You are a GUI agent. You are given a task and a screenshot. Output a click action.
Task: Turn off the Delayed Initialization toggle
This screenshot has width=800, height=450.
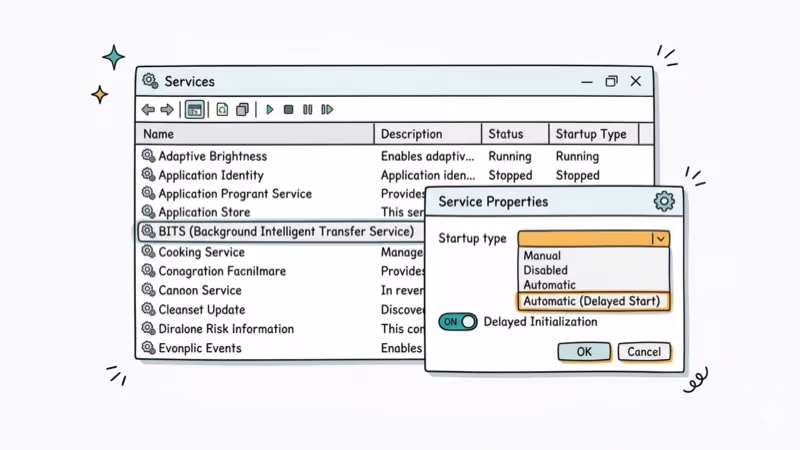(458, 322)
